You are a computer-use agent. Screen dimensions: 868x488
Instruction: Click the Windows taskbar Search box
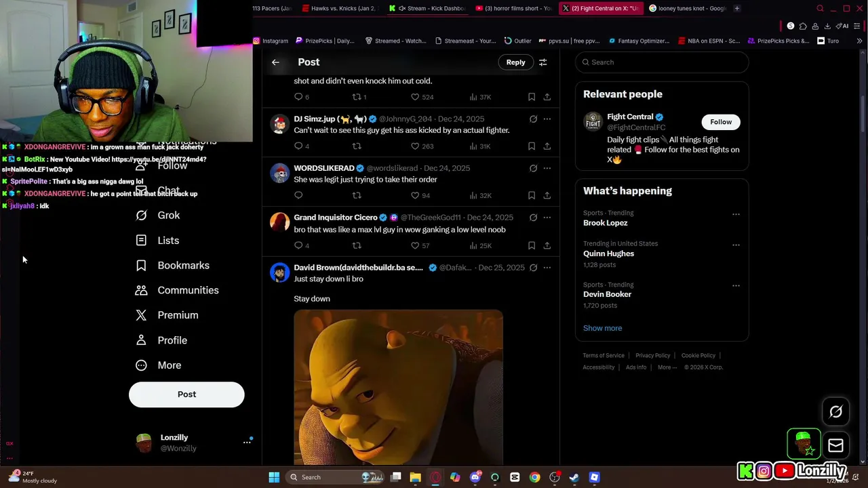pyautogui.click(x=336, y=477)
